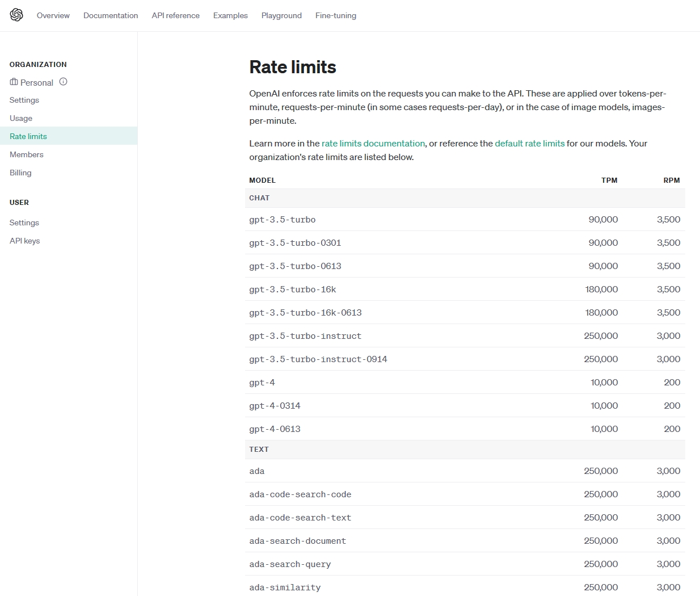
Task: Open the Billing page
Action: (20, 173)
